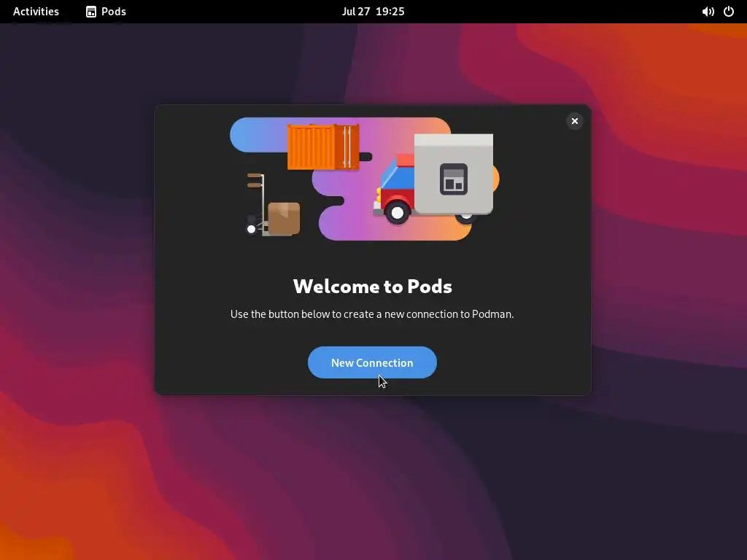The width and height of the screenshot is (747, 560).
Task: Open the Pods app menu in top bar
Action: pos(106,12)
